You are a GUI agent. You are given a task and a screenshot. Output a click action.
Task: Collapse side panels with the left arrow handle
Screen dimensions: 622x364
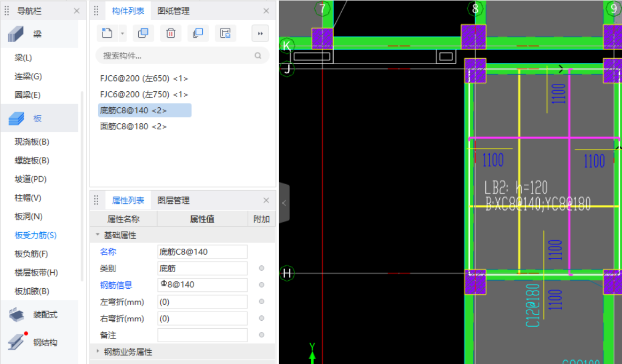coord(284,203)
